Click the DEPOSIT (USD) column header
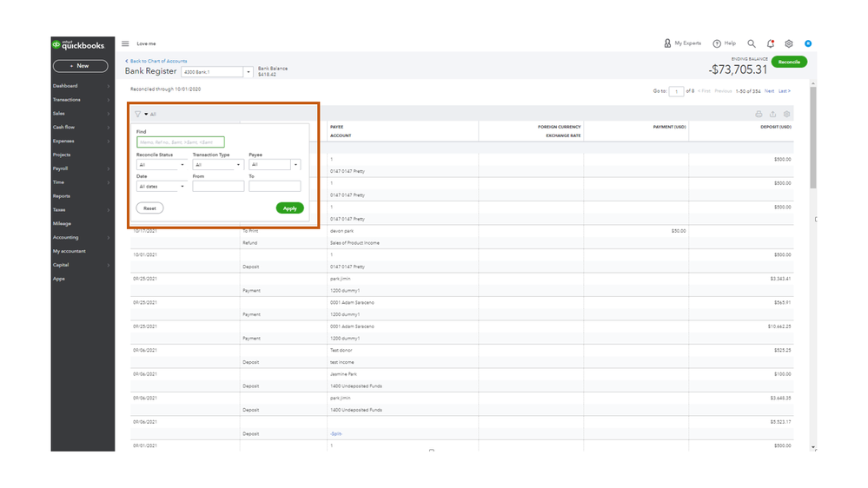This screenshot has height=488, width=868. 776,128
